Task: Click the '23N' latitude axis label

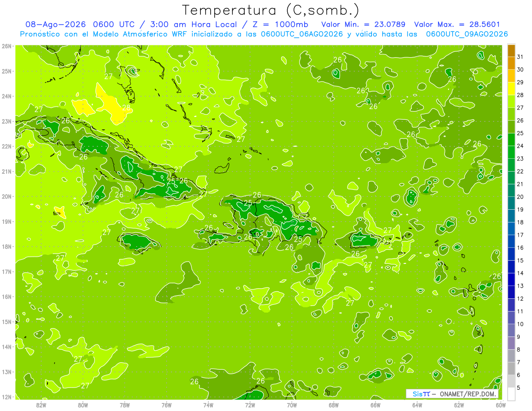Action: 7,121
